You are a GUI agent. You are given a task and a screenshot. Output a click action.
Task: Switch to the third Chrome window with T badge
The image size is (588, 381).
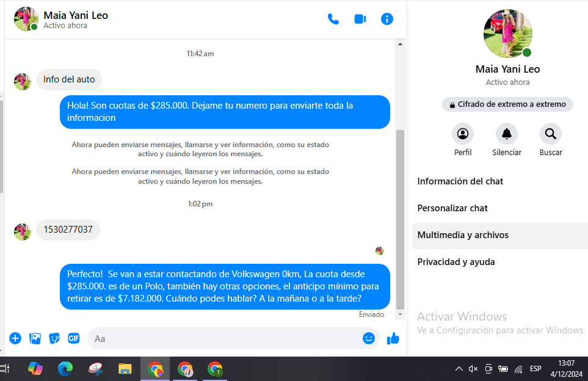(216, 369)
